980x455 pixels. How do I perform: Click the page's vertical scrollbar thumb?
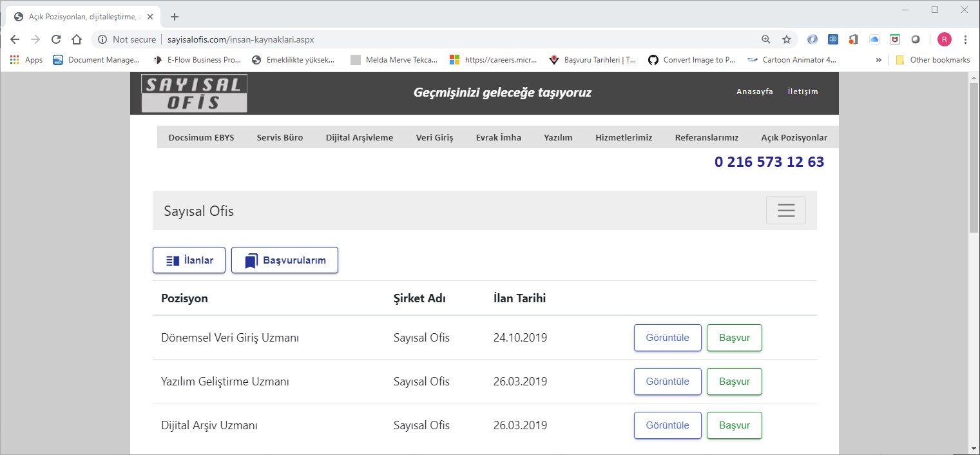tap(974, 157)
